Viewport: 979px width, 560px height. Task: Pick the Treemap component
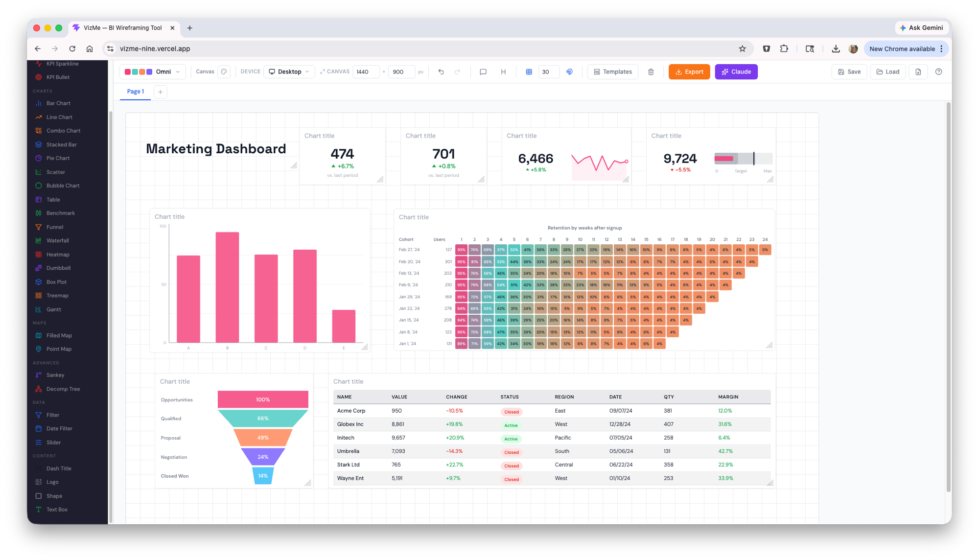(57, 296)
